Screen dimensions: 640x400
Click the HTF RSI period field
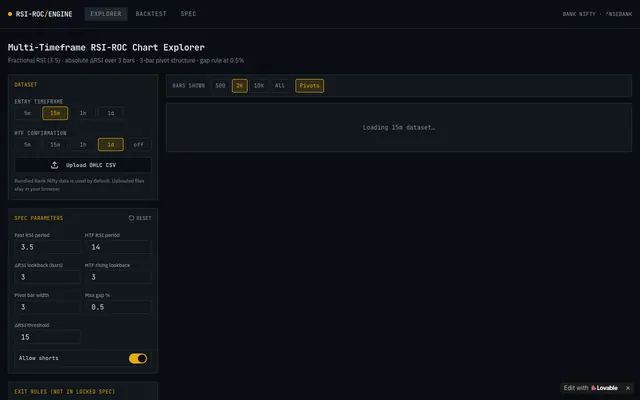(x=118, y=247)
